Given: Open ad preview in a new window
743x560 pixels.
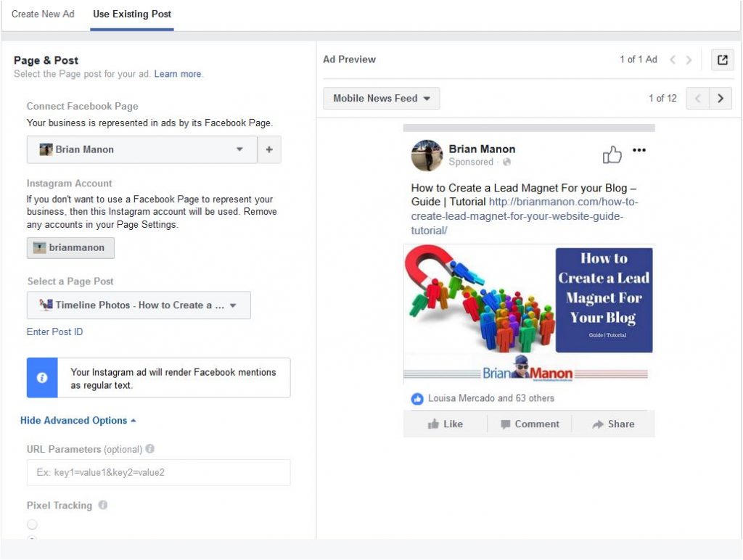Looking at the screenshot, I should click(722, 59).
